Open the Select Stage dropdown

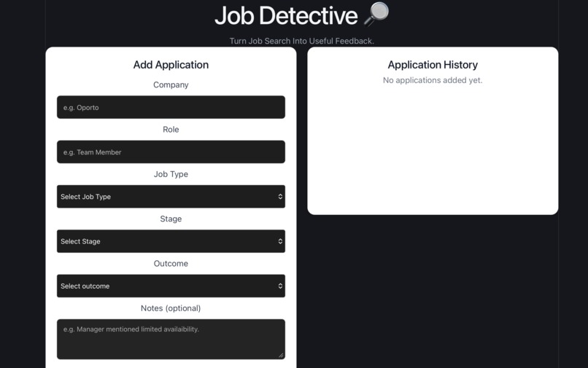point(171,241)
